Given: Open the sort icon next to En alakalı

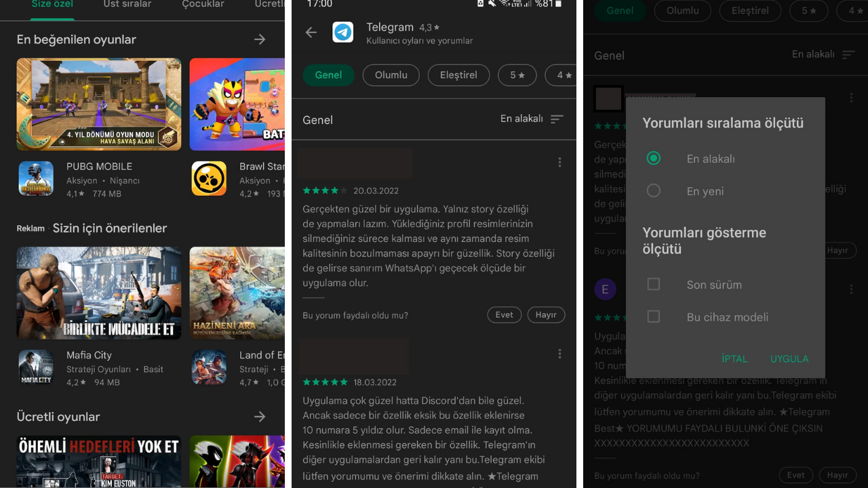Looking at the screenshot, I should pos(557,119).
